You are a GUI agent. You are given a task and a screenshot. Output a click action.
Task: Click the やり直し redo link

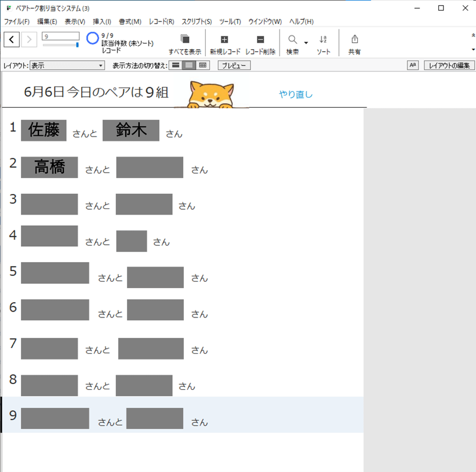[x=296, y=94]
